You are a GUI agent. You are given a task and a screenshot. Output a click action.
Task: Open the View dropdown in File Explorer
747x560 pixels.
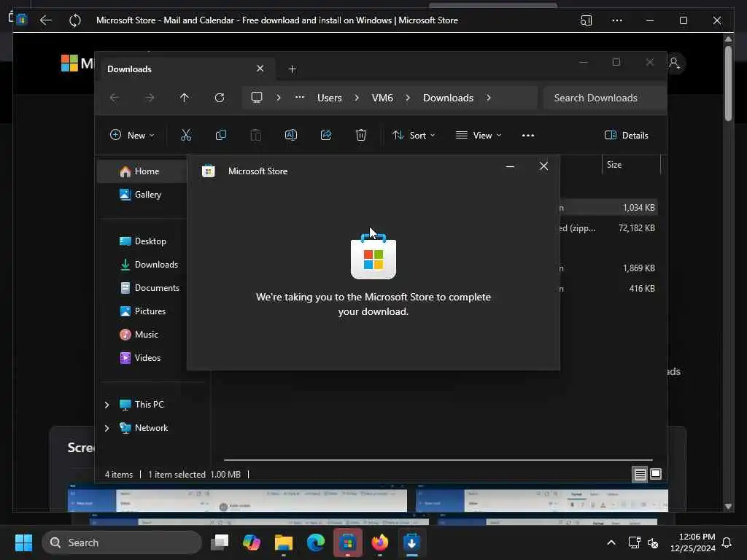(x=479, y=135)
